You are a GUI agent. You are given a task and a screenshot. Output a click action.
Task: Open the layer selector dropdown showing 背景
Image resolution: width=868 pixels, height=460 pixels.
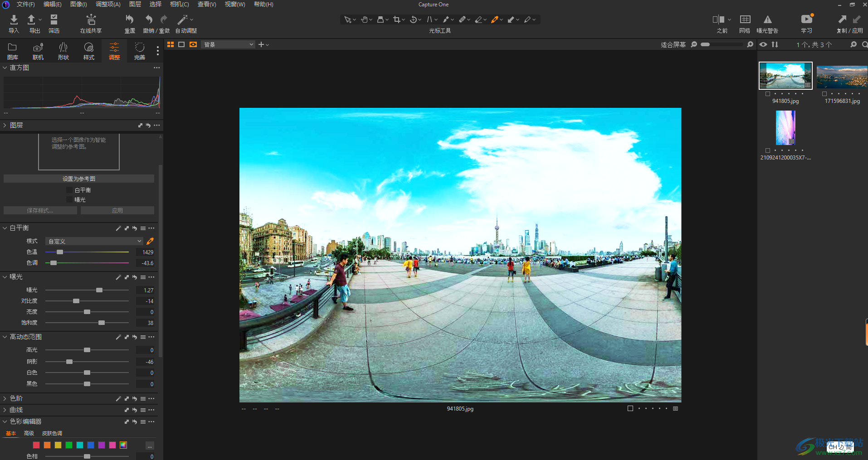(228, 44)
